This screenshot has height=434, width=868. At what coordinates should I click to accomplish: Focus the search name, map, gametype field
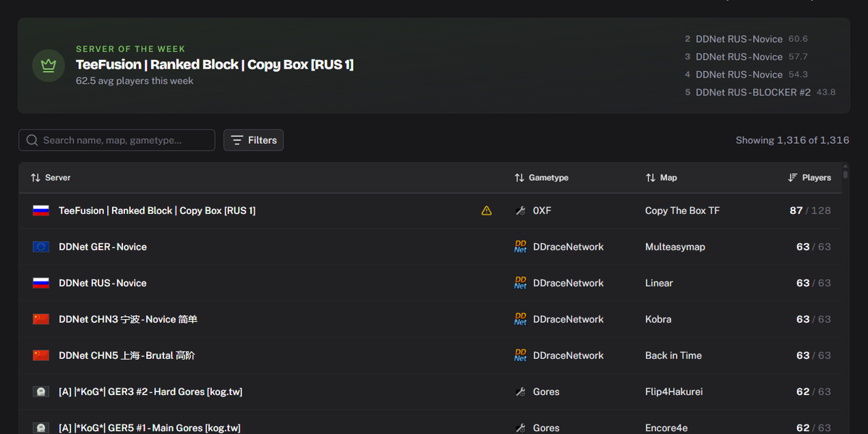click(116, 140)
